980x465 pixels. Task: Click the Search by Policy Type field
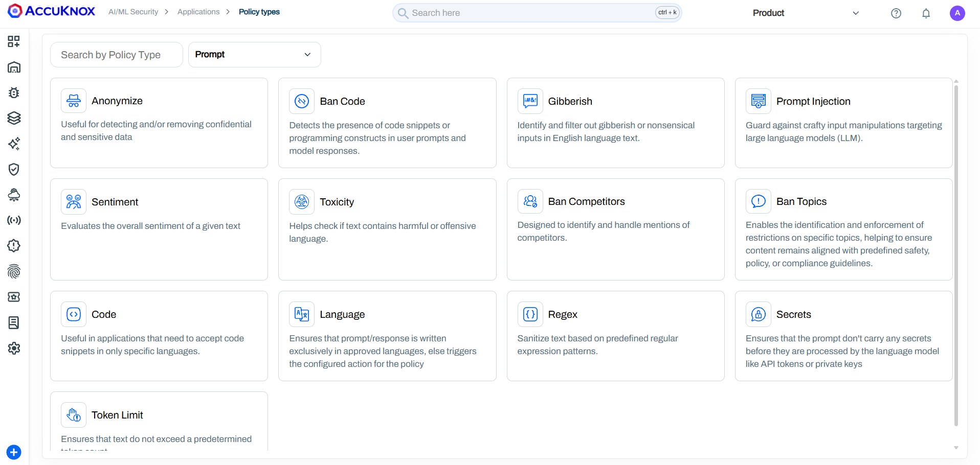tap(116, 55)
